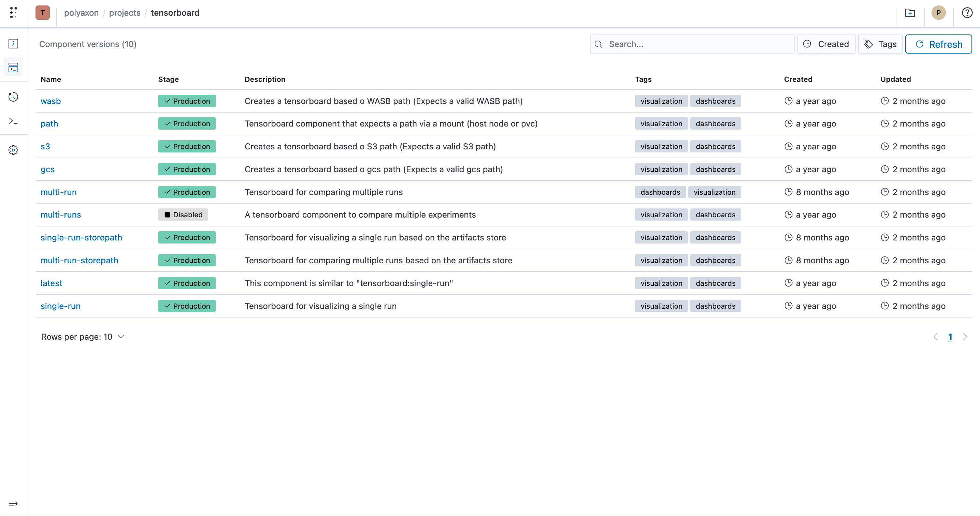
Task: Click the new project folder icon
Action: coord(910,13)
